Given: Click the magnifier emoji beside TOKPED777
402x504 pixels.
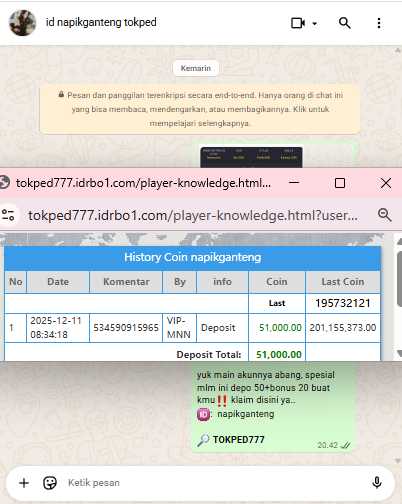Looking at the screenshot, I should (203, 440).
